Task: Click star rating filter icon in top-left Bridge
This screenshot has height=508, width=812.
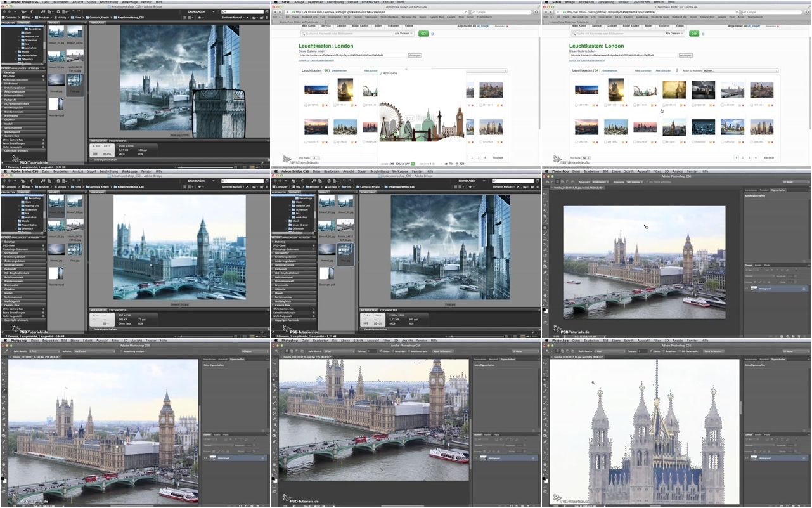Action: click(x=199, y=18)
